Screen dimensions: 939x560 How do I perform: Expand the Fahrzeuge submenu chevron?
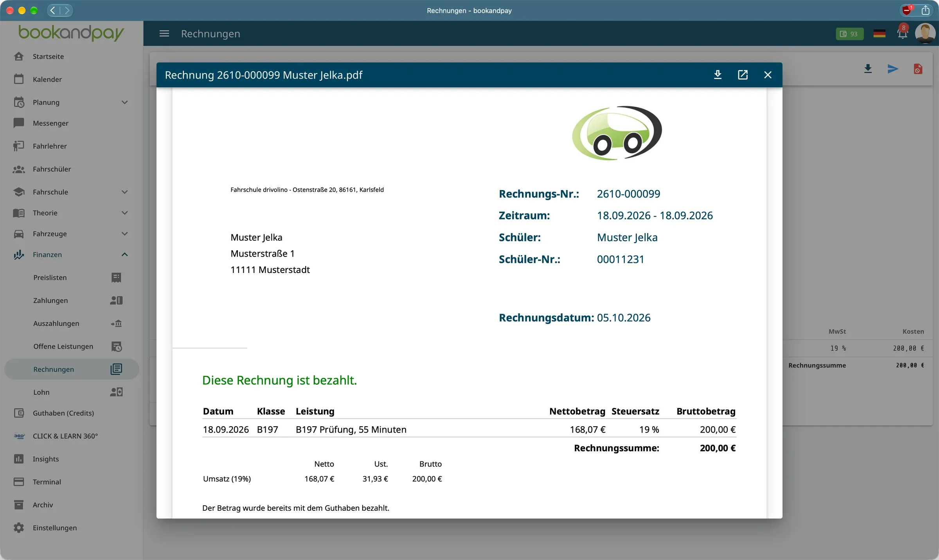[124, 234]
